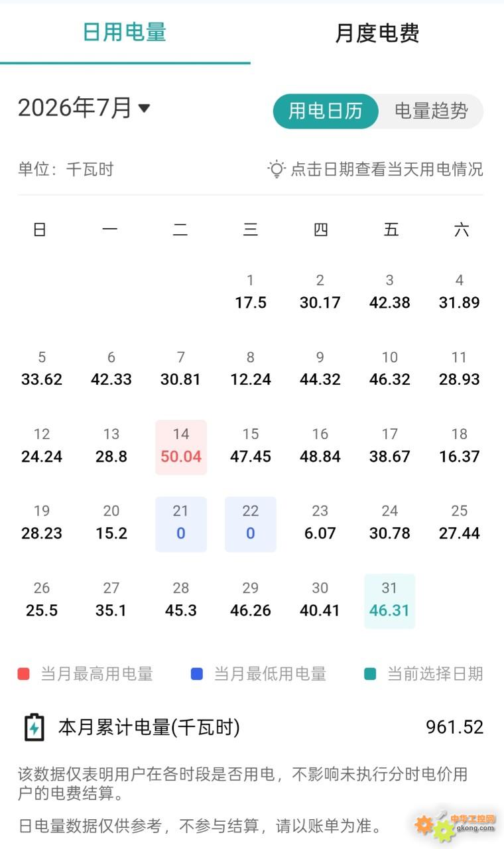Click the teal selected-date legend square
Image resolution: width=504 pixels, height=849 pixels.
pyautogui.click(x=370, y=674)
